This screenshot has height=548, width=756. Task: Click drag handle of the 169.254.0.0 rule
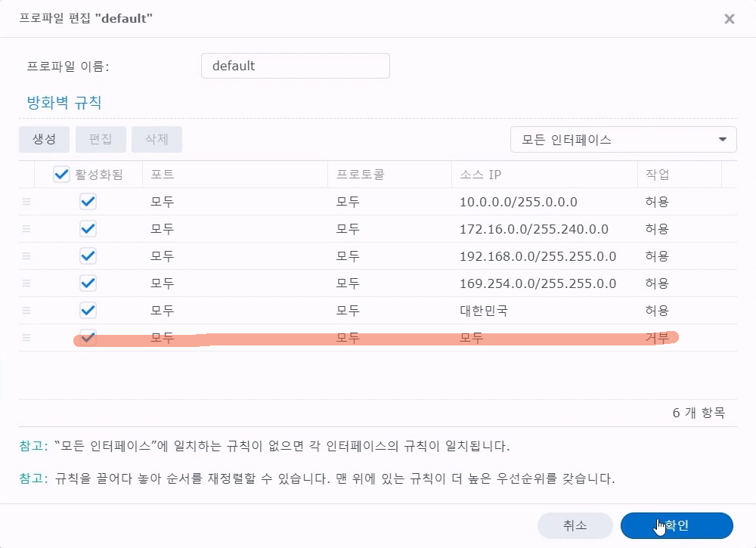click(26, 283)
